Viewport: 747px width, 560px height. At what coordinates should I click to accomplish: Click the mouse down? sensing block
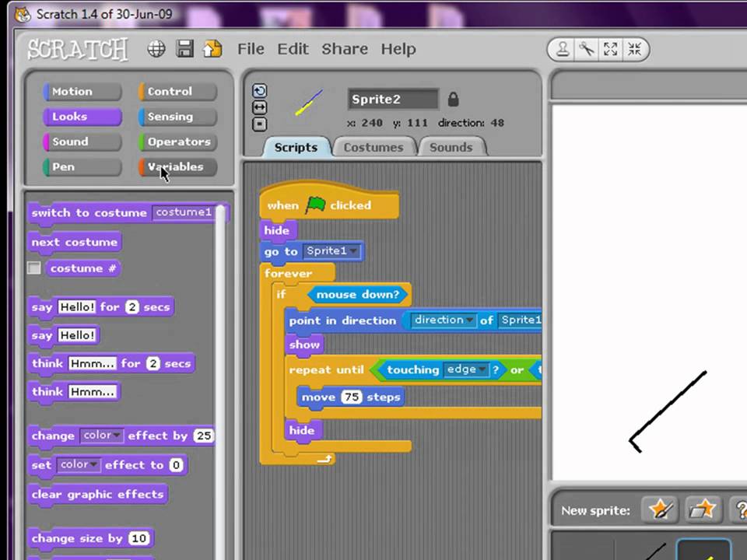click(357, 294)
